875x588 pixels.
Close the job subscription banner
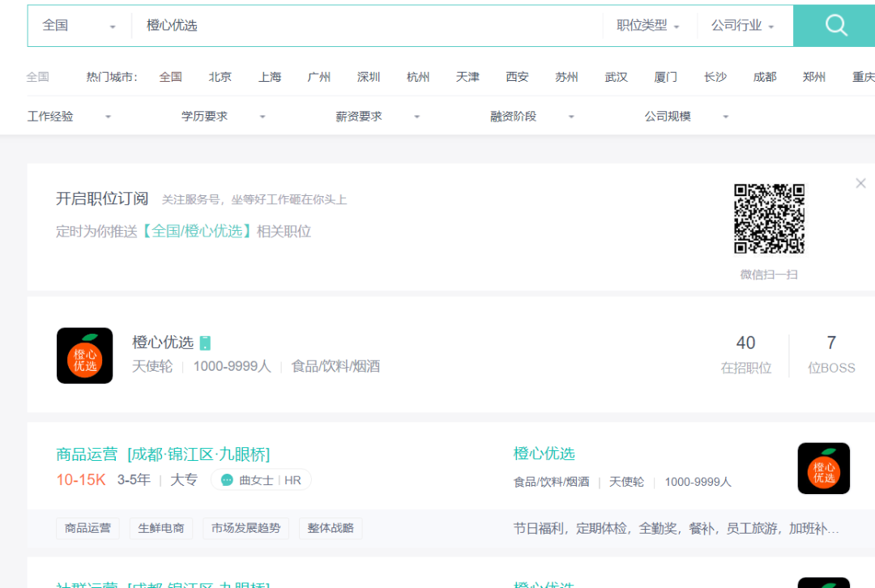pyautogui.click(x=860, y=184)
